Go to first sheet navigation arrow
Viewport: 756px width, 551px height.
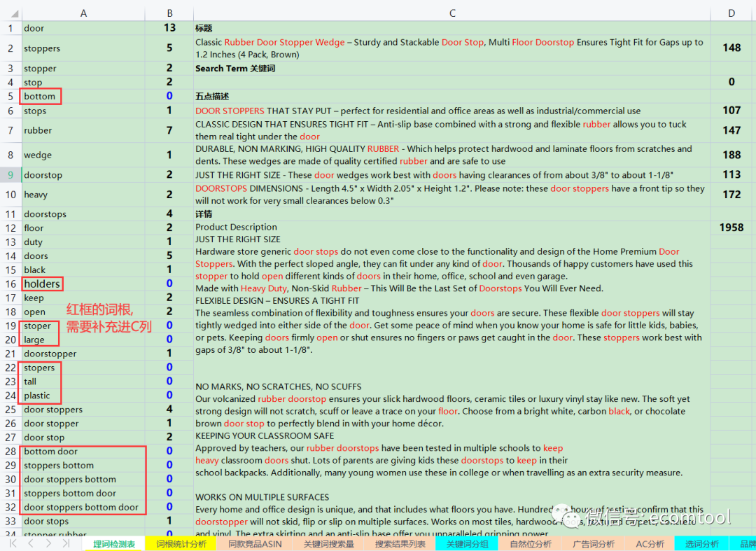13,543
